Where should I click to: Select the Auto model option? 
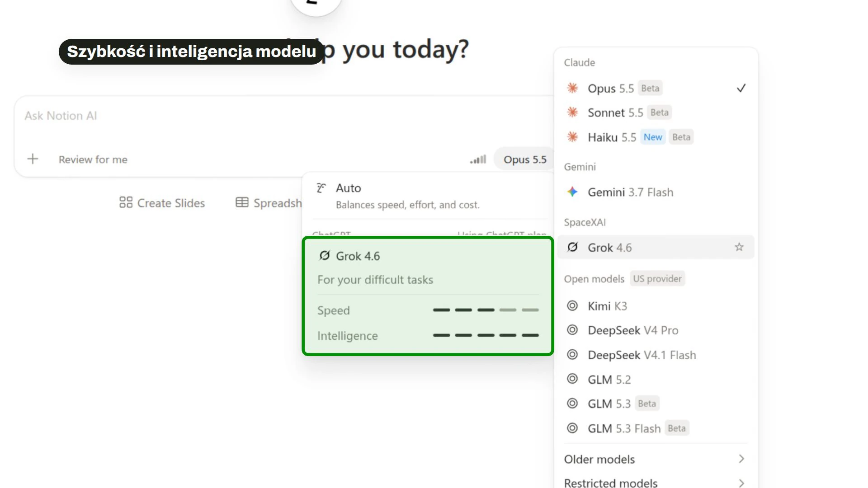tap(428, 196)
